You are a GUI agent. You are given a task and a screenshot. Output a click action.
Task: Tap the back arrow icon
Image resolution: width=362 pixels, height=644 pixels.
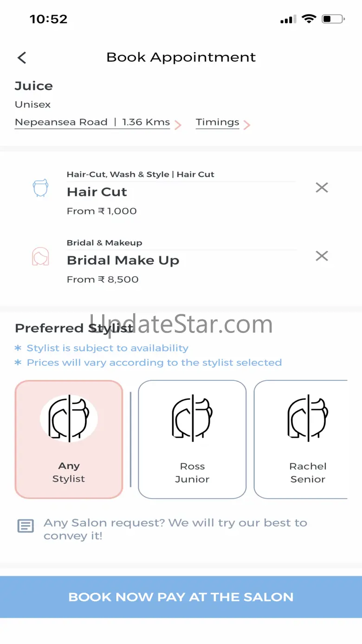pos(22,58)
